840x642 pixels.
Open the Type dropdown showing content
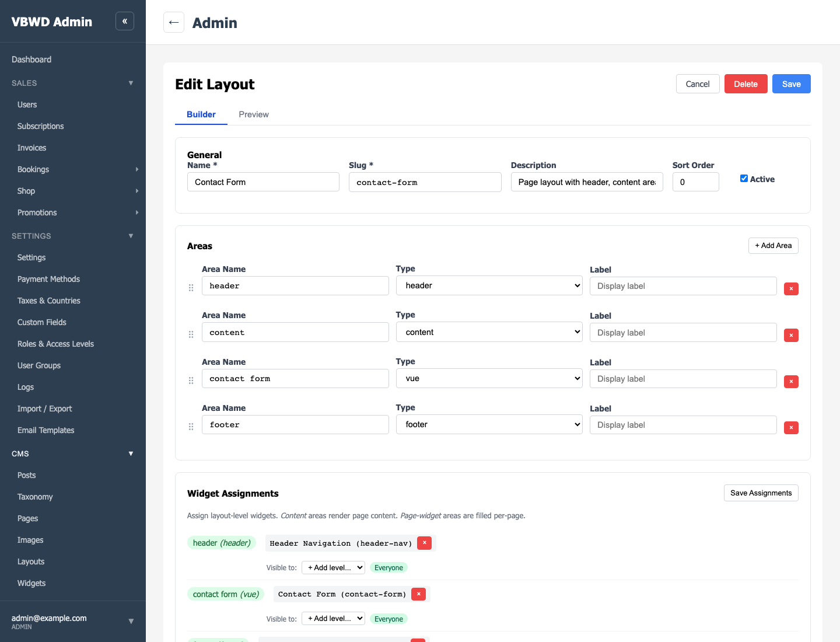pos(489,332)
